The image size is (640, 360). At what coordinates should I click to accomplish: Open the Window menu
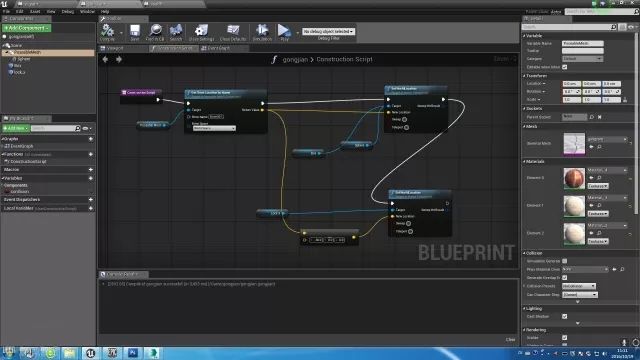[x=87, y=11]
